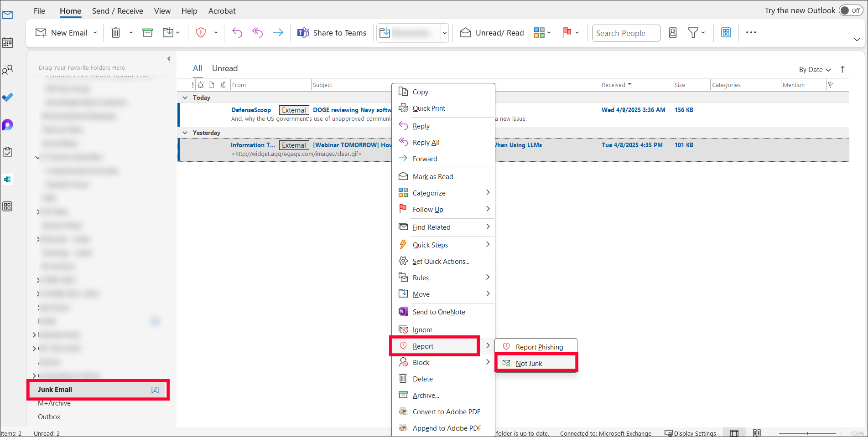This screenshot has width=868, height=437.
Task: Click Unread/ Read toggle button
Action: coord(492,33)
